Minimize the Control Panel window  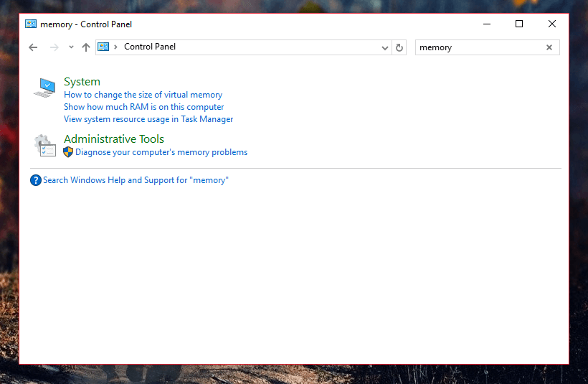pos(487,24)
